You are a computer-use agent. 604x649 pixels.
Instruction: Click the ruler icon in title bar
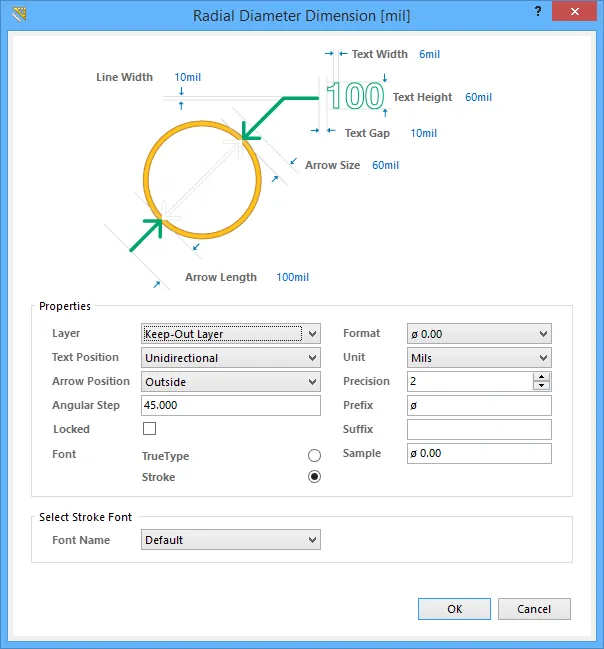(x=19, y=14)
